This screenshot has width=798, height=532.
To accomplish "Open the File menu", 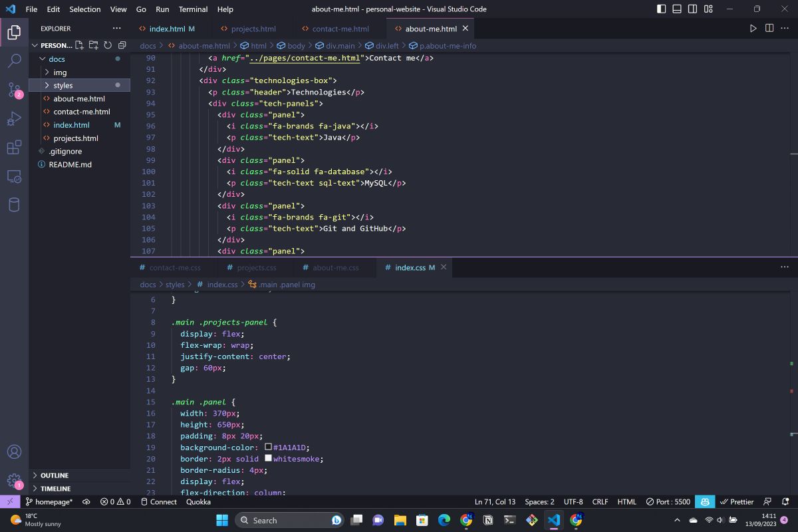I will tap(31, 9).
